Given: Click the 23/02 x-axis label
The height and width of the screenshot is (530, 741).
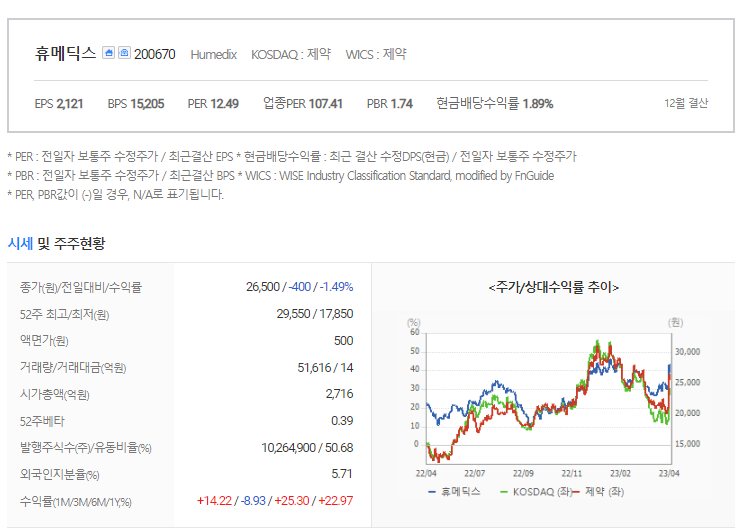Looking at the screenshot, I should tap(620, 473).
